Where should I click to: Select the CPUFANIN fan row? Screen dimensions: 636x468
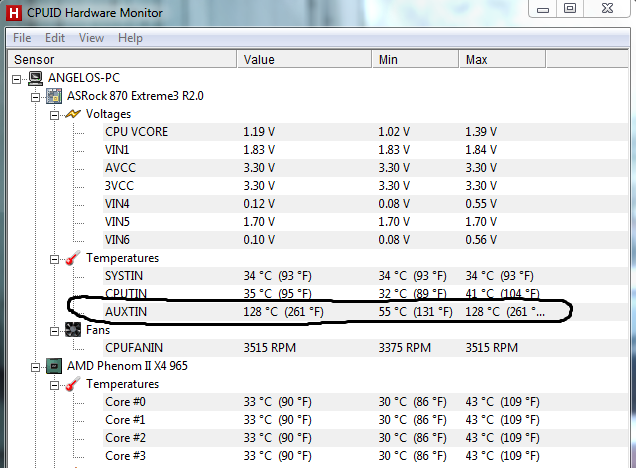(365, 348)
